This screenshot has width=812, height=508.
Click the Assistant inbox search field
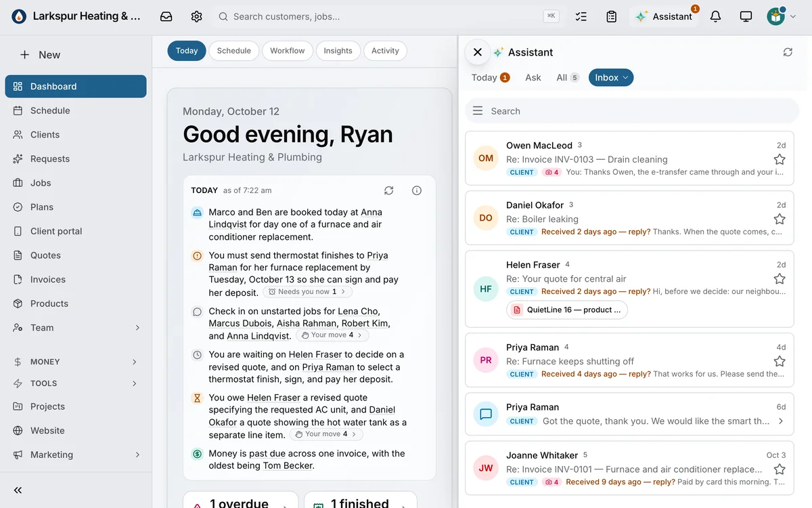pyautogui.click(x=632, y=111)
